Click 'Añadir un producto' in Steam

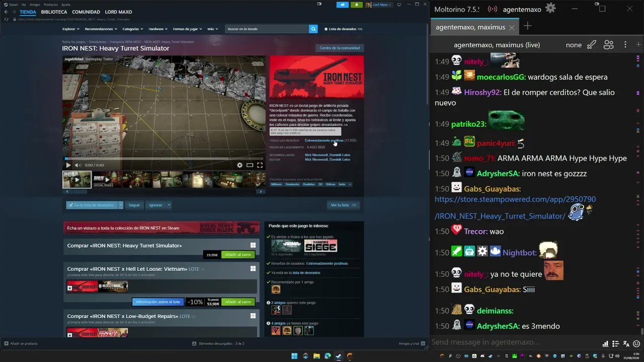coord(21,343)
